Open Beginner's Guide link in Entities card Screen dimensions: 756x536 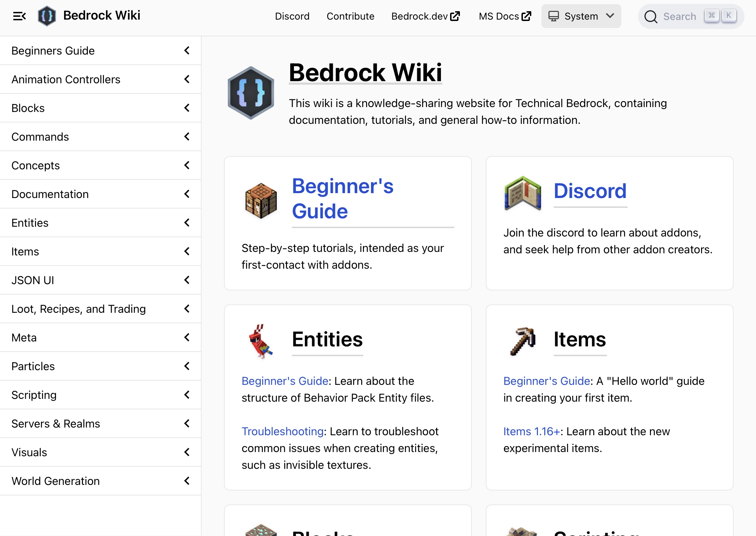click(285, 381)
